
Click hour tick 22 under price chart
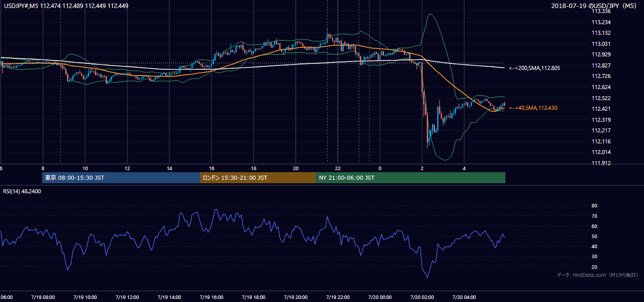coord(338,168)
